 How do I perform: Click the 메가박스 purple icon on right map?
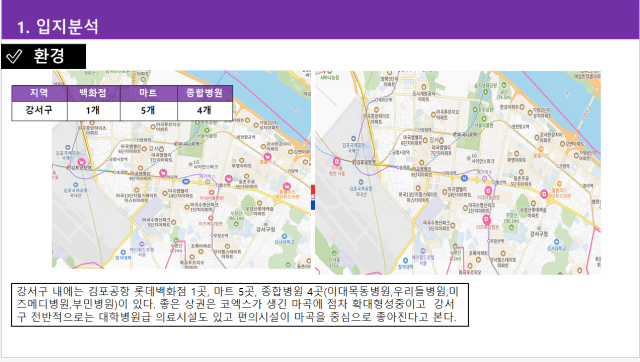pyautogui.click(x=484, y=178)
